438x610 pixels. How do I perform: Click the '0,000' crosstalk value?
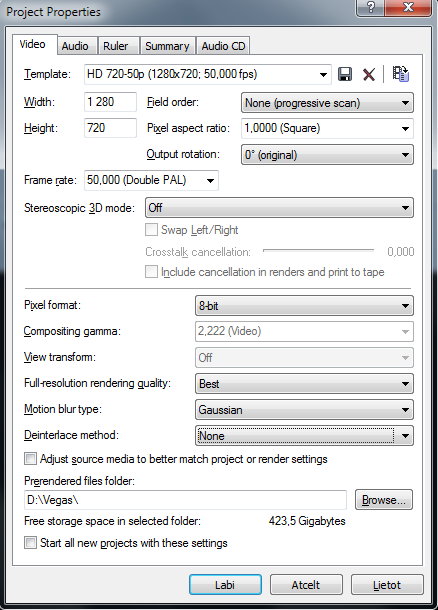pos(401,252)
